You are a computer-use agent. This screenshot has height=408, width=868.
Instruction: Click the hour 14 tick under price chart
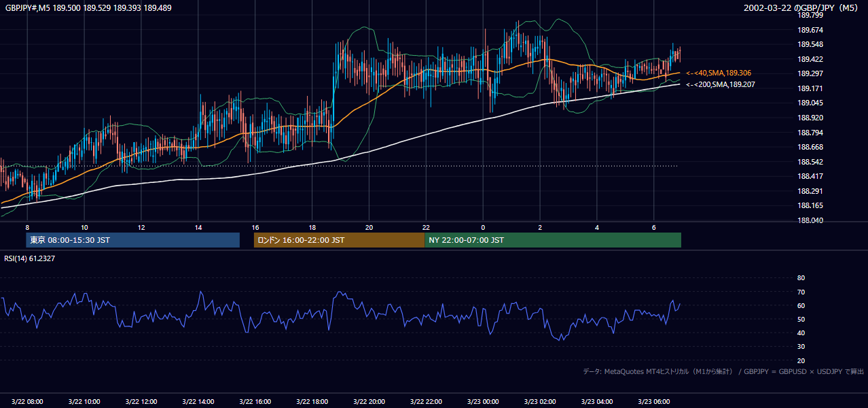198,227
